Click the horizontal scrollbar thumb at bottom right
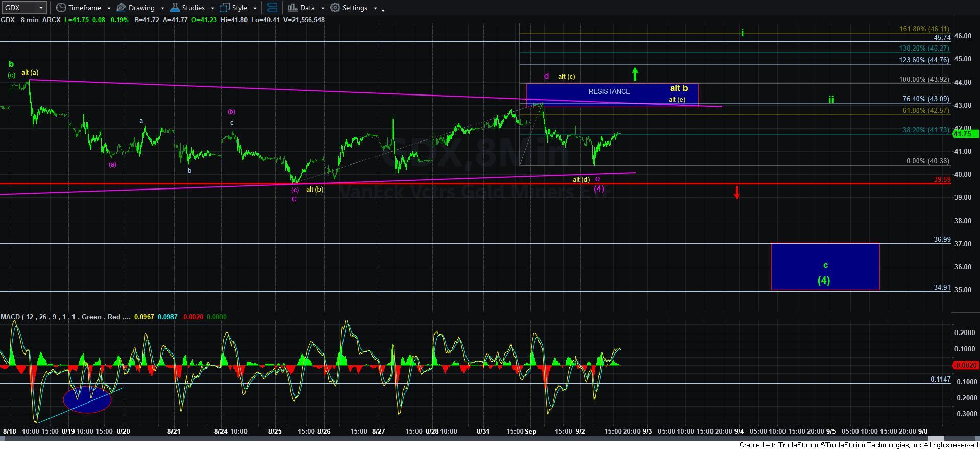The width and height of the screenshot is (980, 449). coord(936,439)
